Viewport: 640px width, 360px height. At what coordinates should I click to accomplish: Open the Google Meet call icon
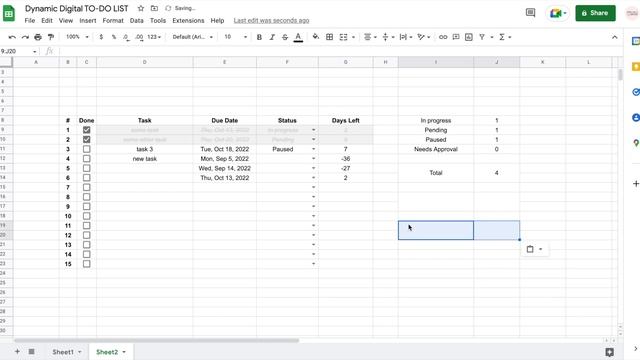point(557,13)
